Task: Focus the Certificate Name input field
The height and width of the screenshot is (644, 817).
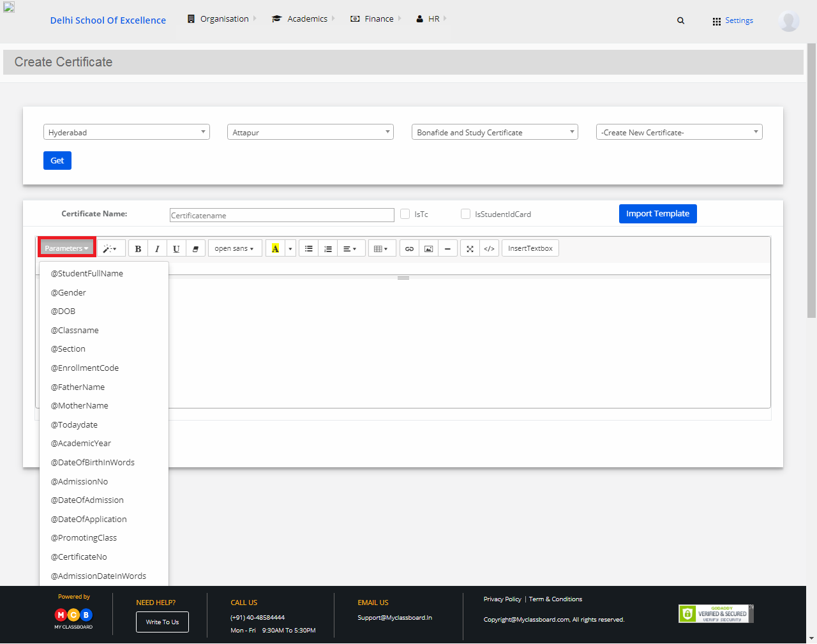Action: coord(282,215)
